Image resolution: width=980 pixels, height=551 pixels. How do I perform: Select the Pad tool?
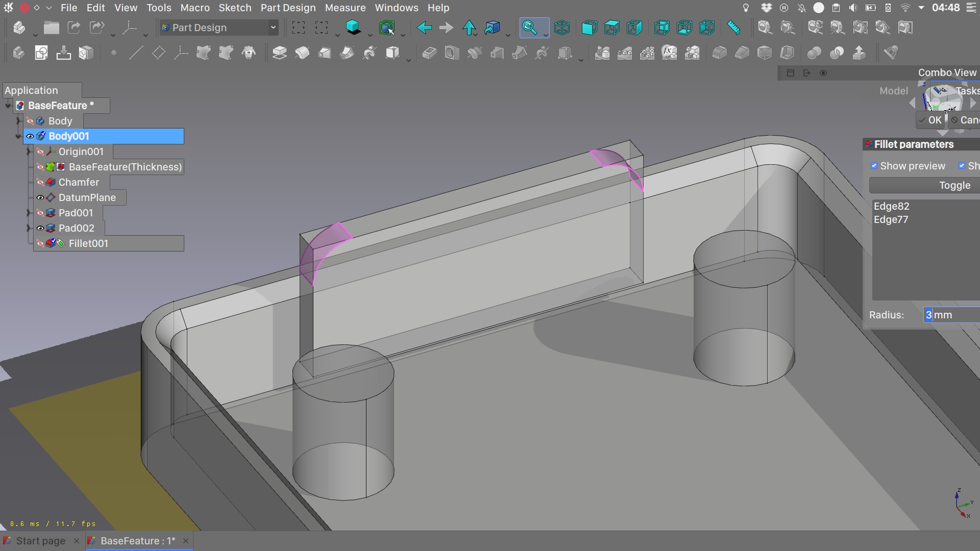pyautogui.click(x=279, y=53)
